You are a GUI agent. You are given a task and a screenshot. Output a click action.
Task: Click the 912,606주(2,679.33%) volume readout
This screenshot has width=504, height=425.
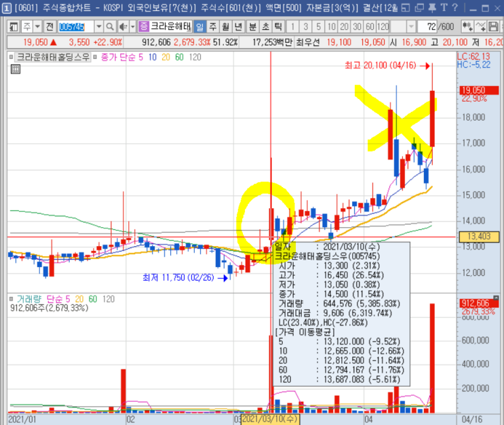[49, 308]
